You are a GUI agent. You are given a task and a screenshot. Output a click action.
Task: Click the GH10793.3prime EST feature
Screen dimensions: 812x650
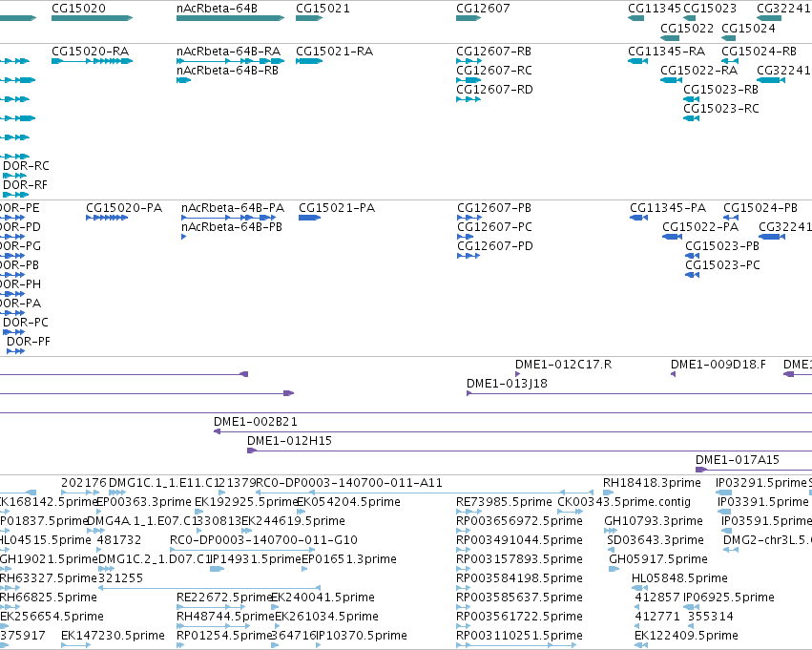point(611,531)
